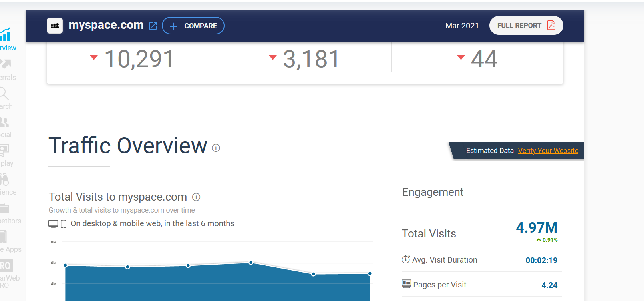Open the Search sidebar section
Screen dimensions: 644x301
point(6,98)
